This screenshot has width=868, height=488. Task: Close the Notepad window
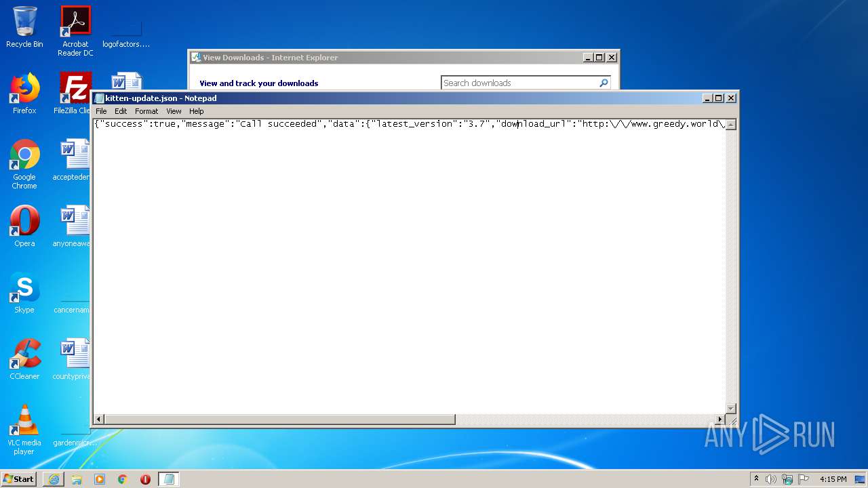[x=731, y=98]
